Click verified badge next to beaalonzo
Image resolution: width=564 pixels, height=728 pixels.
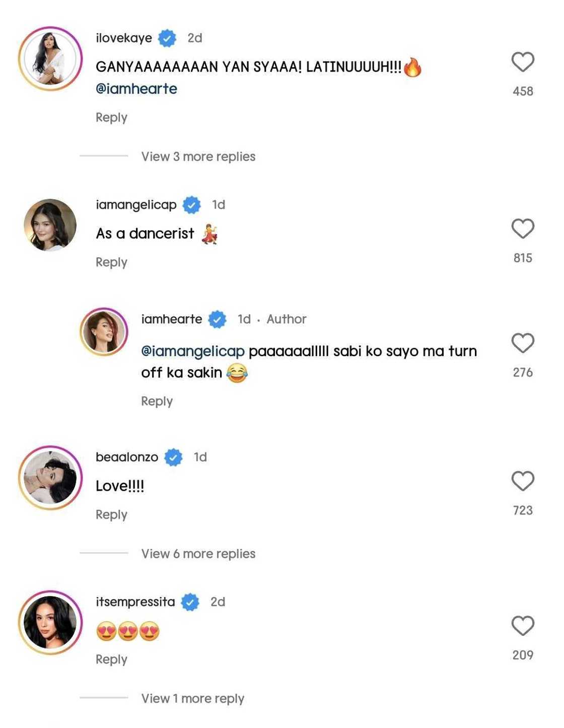[x=174, y=457]
